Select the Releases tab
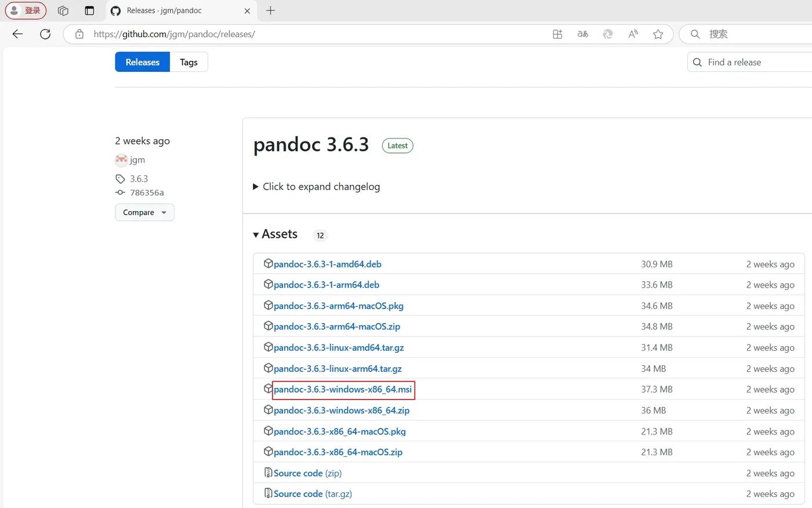Image resolution: width=812 pixels, height=508 pixels. (x=142, y=62)
